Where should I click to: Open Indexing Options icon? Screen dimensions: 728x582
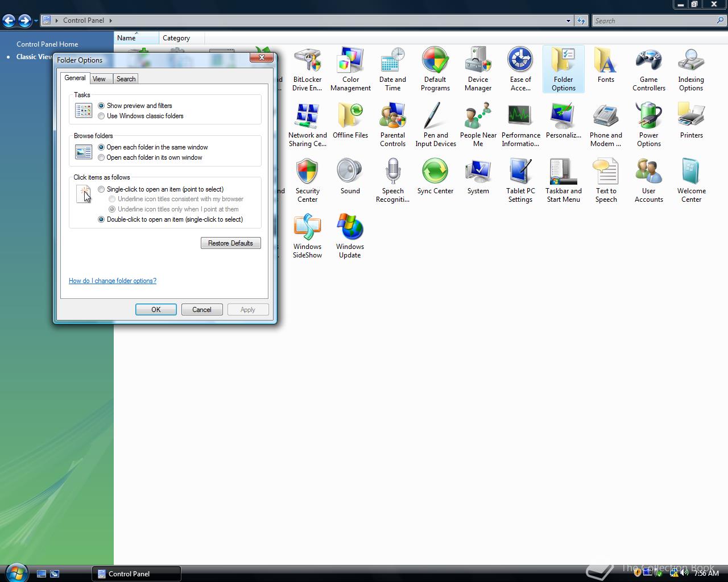coord(691,69)
